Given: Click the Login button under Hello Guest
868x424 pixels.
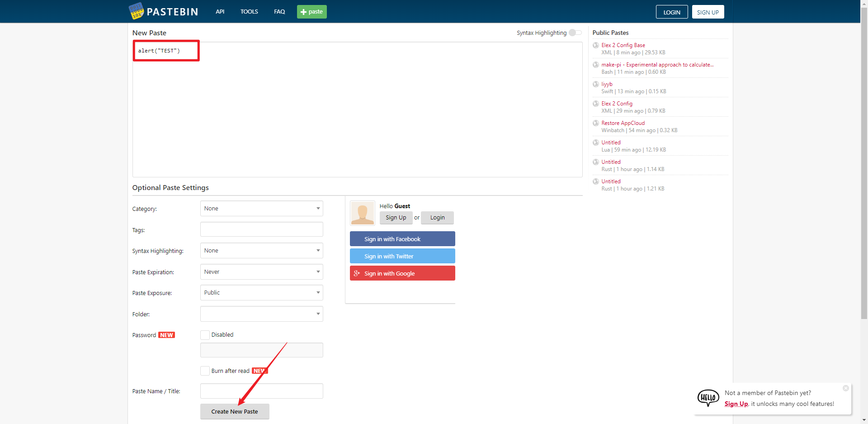Looking at the screenshot, I should tap(437, 218).
